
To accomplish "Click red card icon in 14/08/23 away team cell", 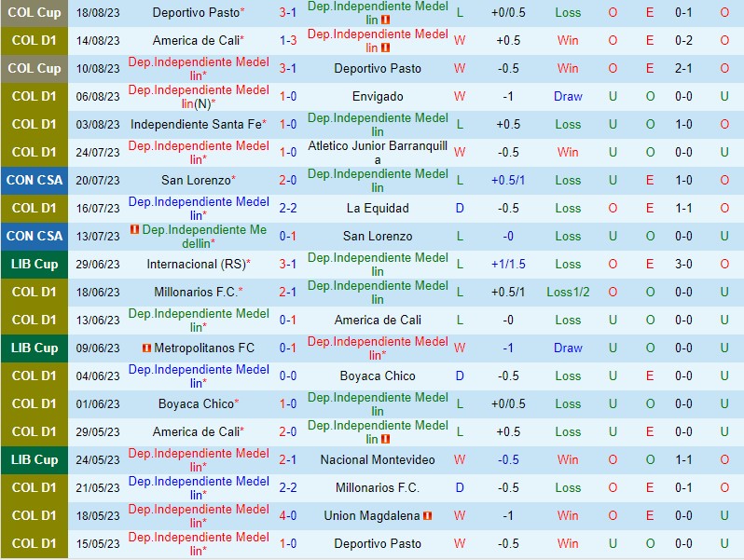I will (x=385, y=48).
